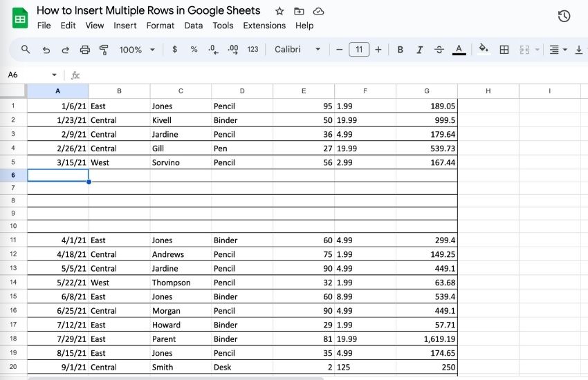Open the zoom 100% dropdown
Image resolution: width=588 pixels, height=380 pixels.
[137, 50]
